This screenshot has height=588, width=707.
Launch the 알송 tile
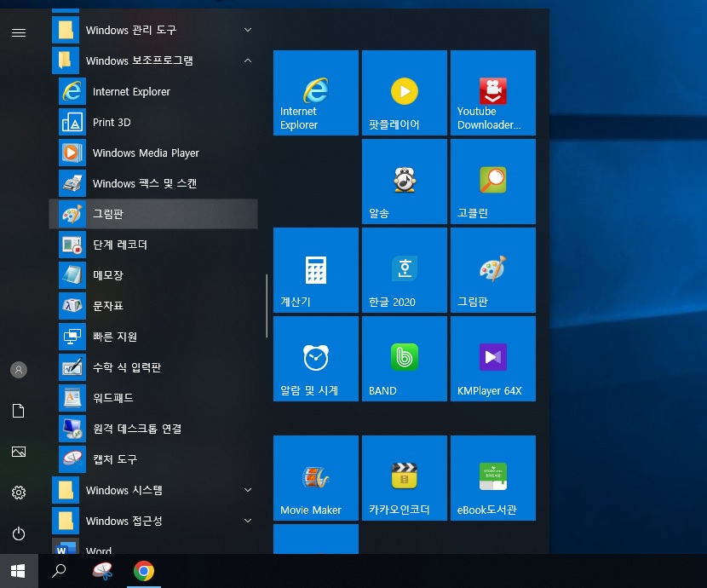click(x=404, y=181)
